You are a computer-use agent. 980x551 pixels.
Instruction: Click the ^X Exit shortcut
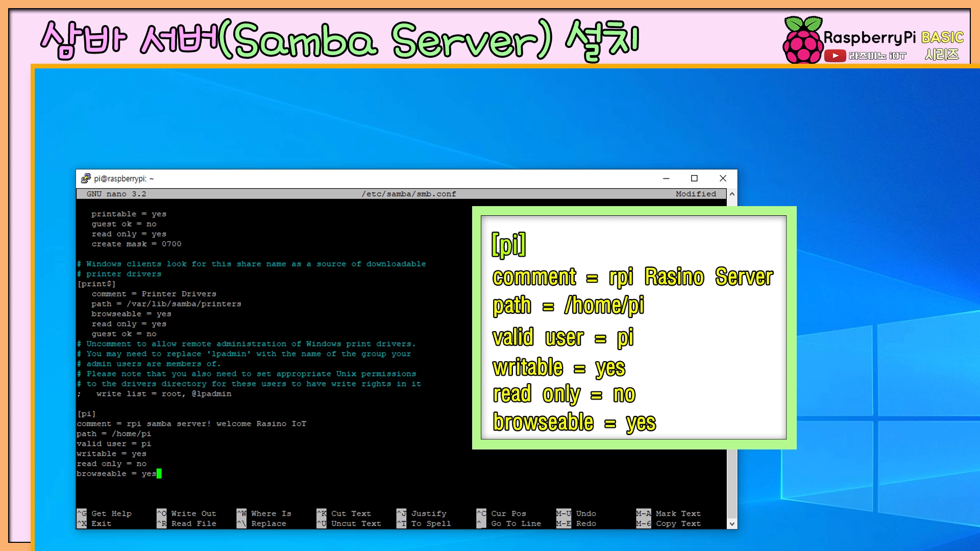[94, 523]
